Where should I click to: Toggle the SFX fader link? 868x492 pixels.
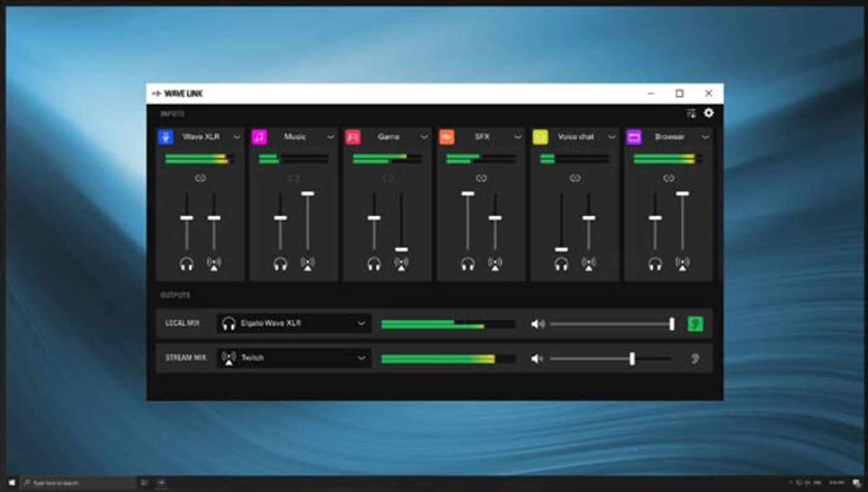(481, 178)
